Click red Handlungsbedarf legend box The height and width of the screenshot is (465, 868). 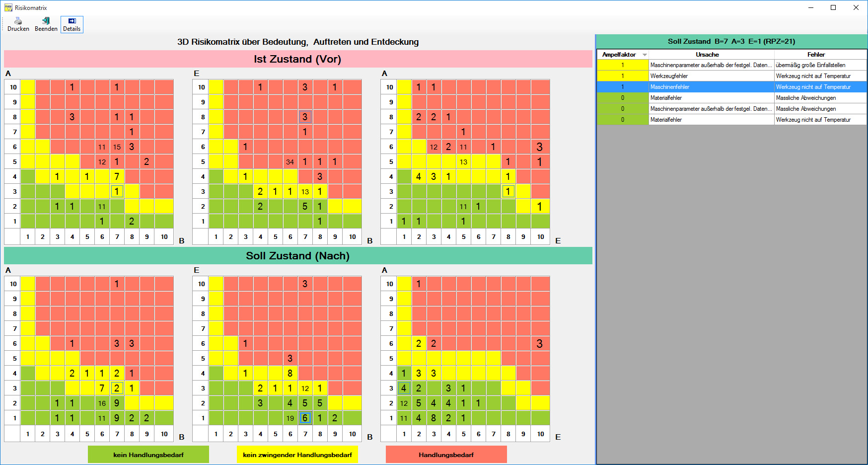[x=446, y=455]
